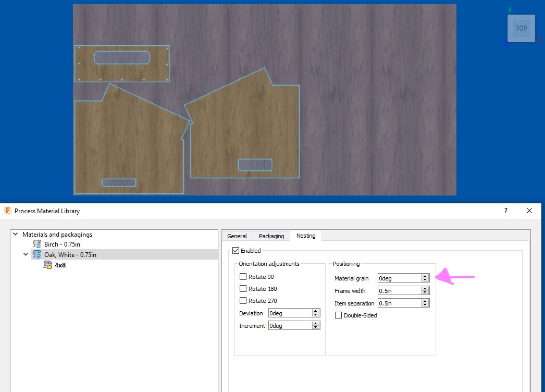Click the Oak, White material icon
The width and height of the screenshot is (545, 392).
(37, 254)
